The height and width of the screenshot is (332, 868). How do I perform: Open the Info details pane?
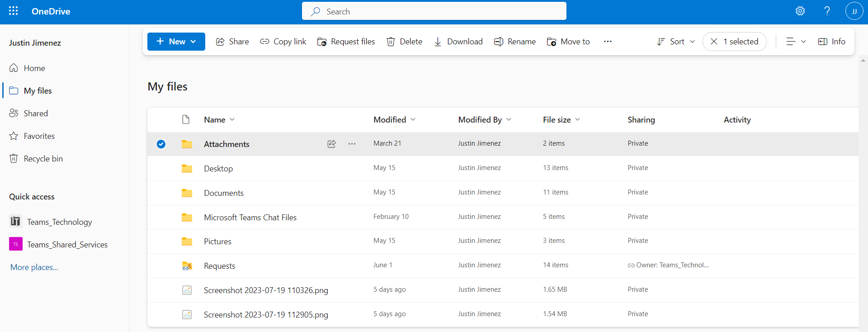point(832,42)
